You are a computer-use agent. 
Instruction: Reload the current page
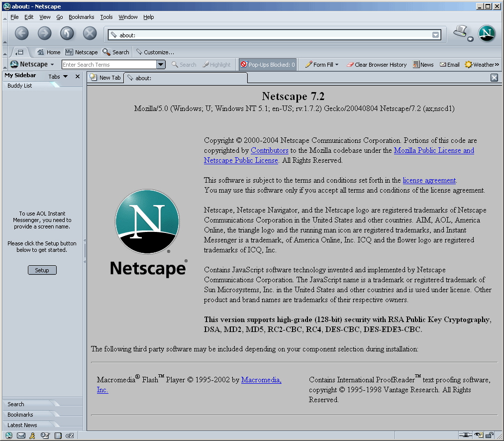[x=67, y=33]
